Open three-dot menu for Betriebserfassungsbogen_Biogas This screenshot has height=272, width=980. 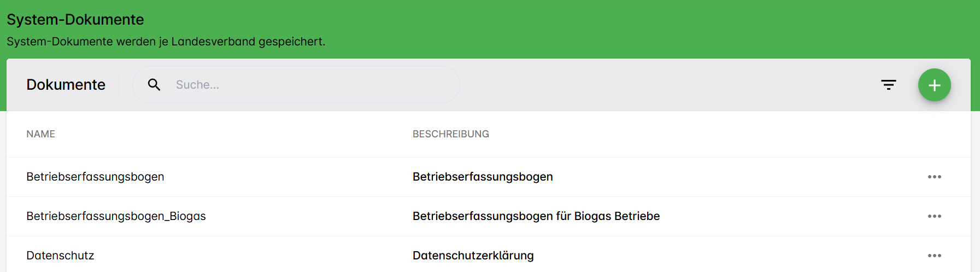pos(934,216)
